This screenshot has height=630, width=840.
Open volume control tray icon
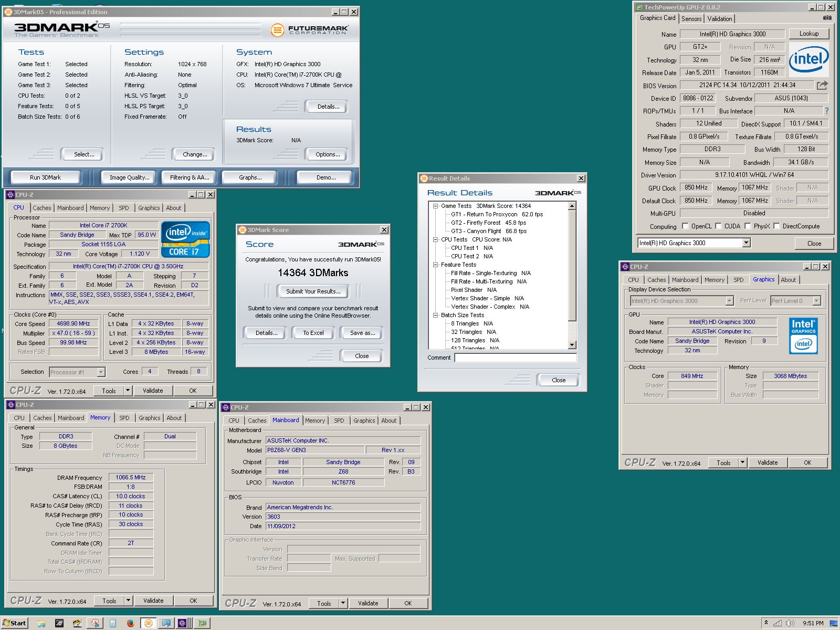click(790, 623)
